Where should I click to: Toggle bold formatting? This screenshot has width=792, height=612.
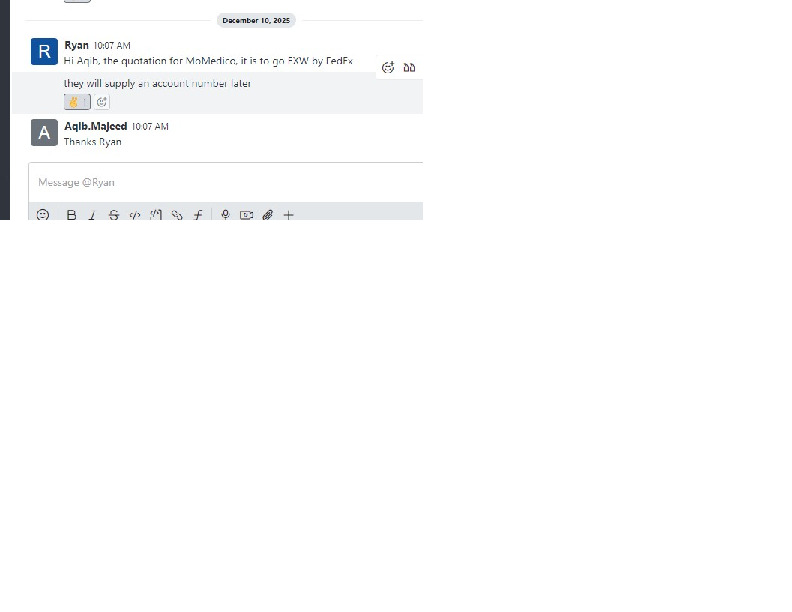tap(71, 215)
